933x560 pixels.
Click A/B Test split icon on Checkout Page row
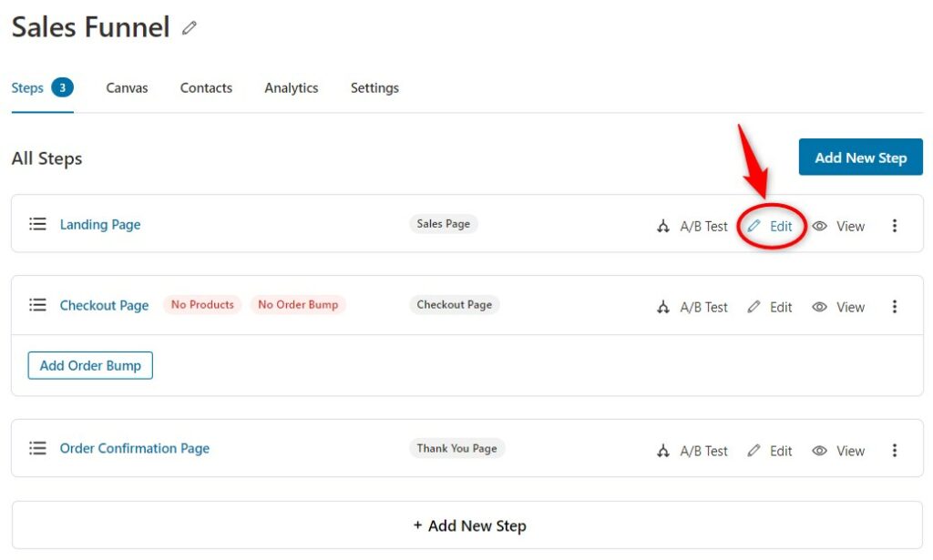click(x=663, y=307)
